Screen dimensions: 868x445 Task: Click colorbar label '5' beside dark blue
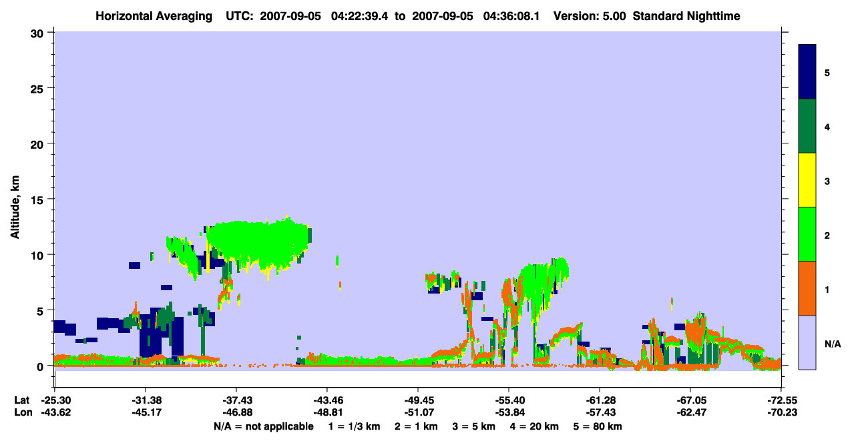(x=827, y=72)
